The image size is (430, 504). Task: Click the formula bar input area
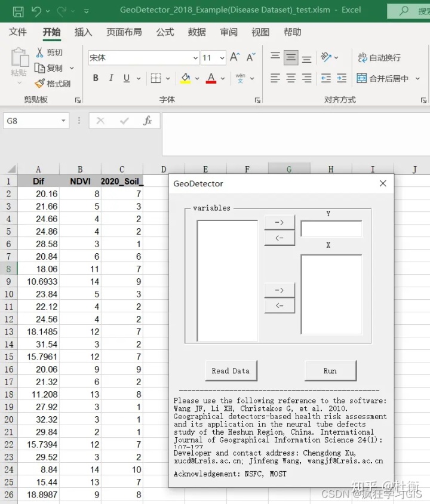tap(296, 134)
